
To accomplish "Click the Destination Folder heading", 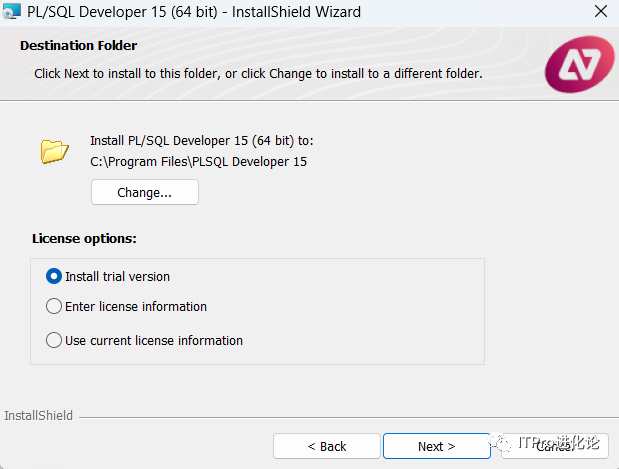I will (78, 45).
